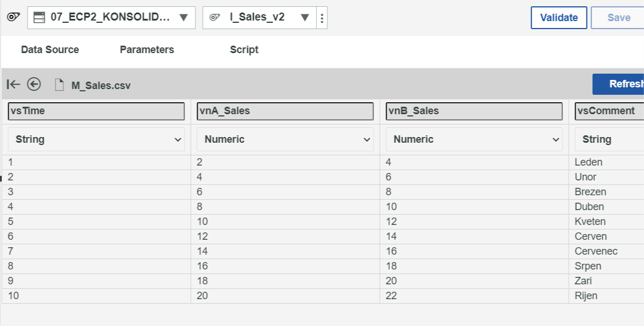Click the process icon beside database dropdown

tap(14, 17)
